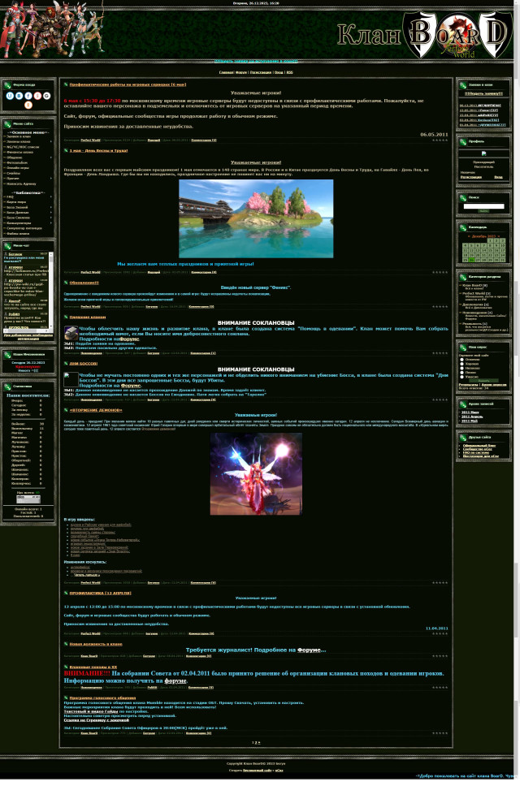Image resolution: width=520 pixels, height=812 pixels.
Task: Open the 'Профилактические работы на игровых серверах' post title
Action: 128,84
